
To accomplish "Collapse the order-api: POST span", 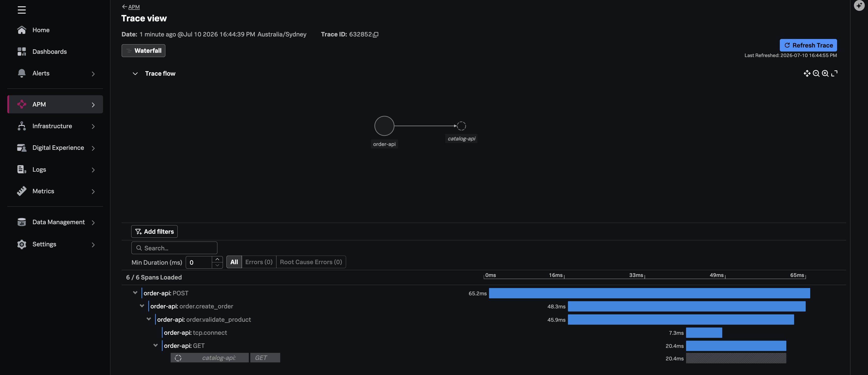I will click(x=135, y=293).
